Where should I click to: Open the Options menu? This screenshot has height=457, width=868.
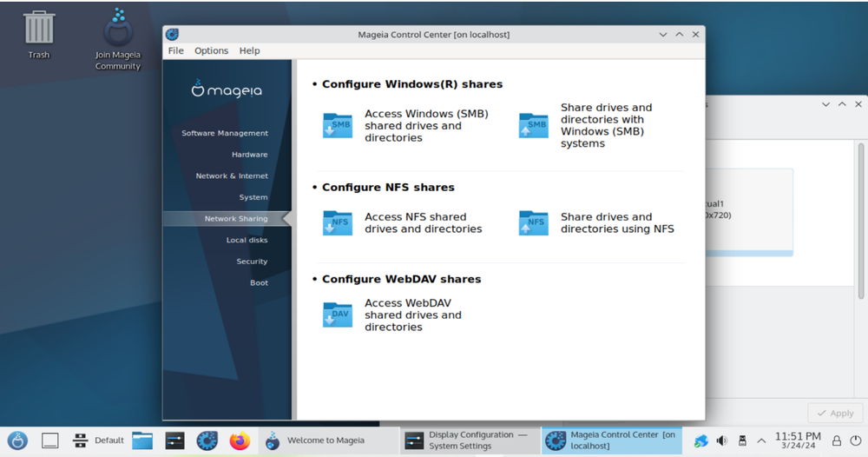[x=211, y=50]
